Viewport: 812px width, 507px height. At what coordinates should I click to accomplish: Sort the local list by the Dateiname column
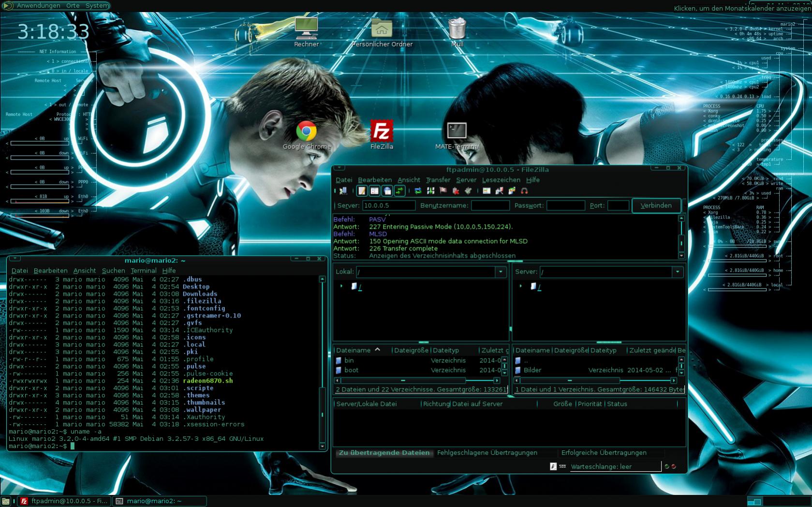click(363, 350)
